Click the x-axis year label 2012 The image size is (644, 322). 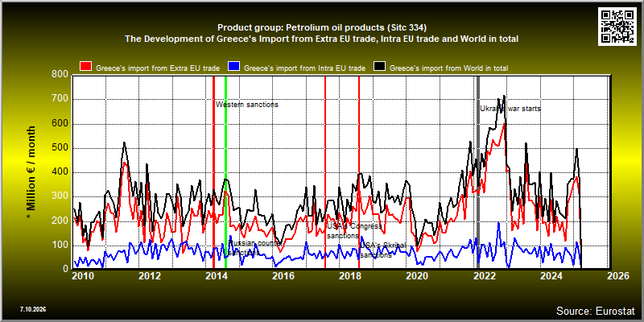pyautogui.click(x=150, y=276)
